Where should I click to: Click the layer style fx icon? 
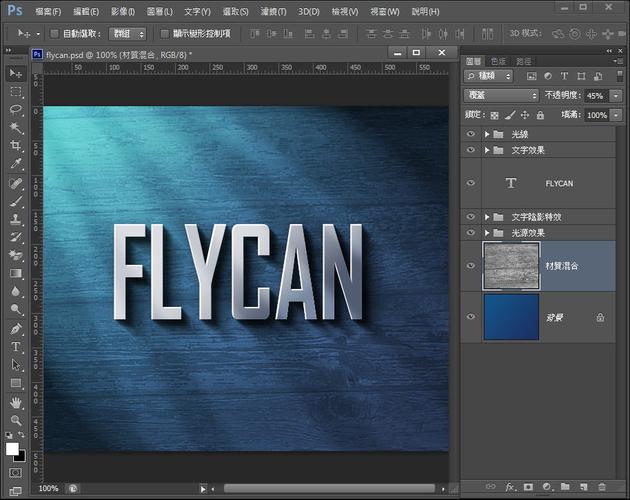tap(510, 487)
